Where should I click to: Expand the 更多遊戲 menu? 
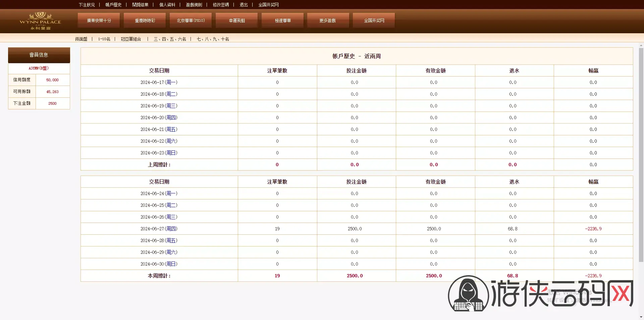[328, 20]
